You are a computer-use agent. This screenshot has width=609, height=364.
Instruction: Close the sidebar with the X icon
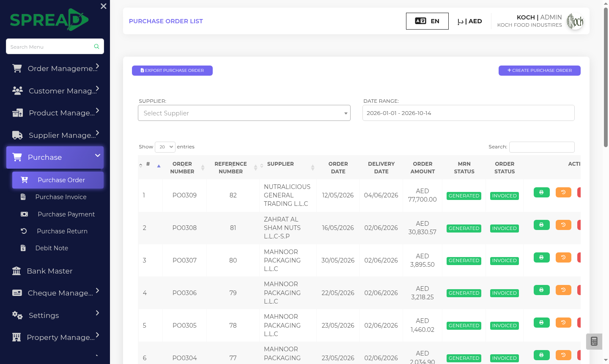(x=104, y=6)
